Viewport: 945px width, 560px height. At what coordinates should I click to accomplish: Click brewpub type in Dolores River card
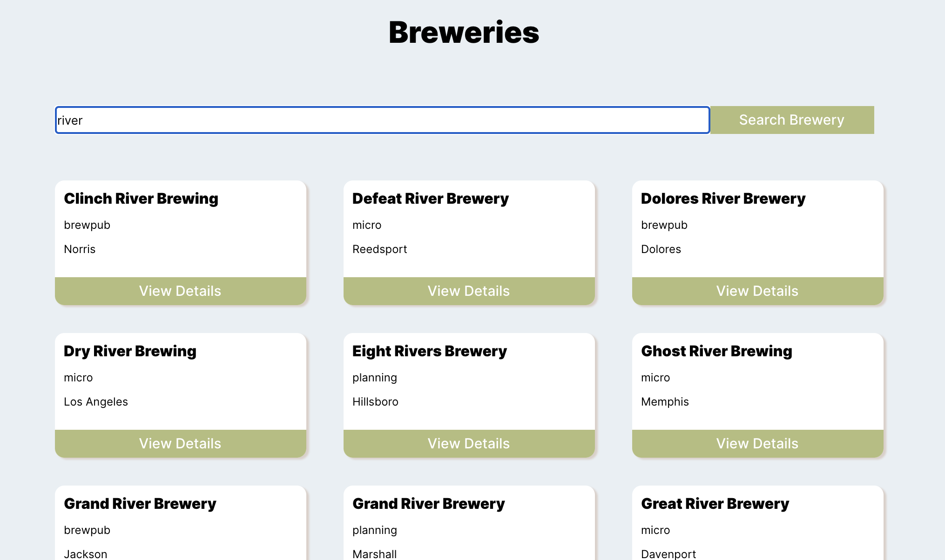(x=664, y=225)
